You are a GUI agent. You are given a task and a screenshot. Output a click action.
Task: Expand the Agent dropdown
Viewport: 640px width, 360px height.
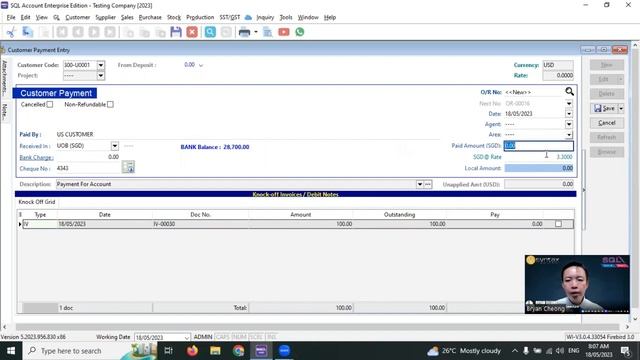pyautogui.click(x=569, y=124)
